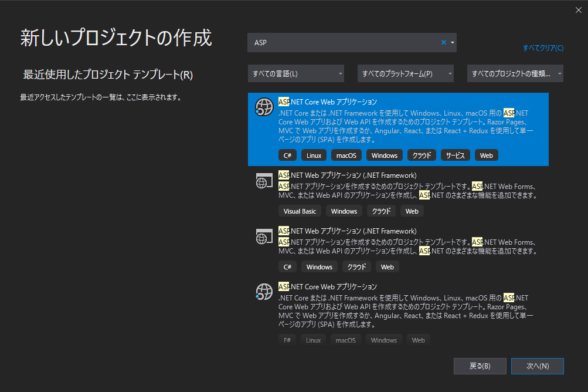588x392 pixels.
Task: Click the Linux tag in the F# template
Action: 313,340
